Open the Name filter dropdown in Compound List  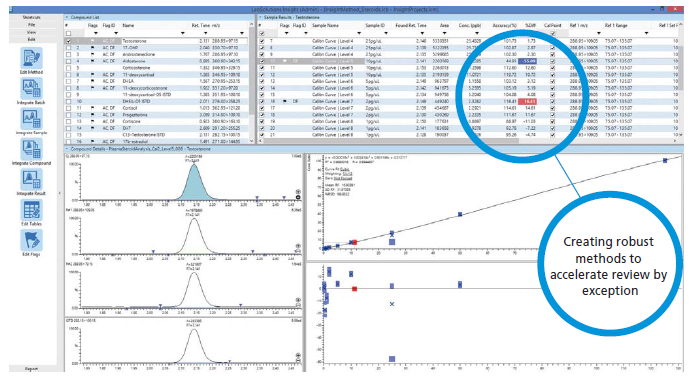(183, 33)
